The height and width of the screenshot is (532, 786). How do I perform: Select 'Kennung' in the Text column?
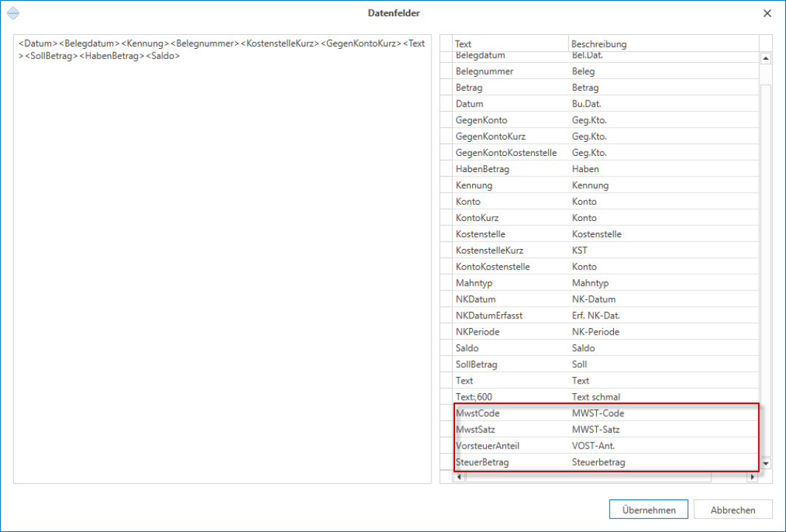click(474, 185)
